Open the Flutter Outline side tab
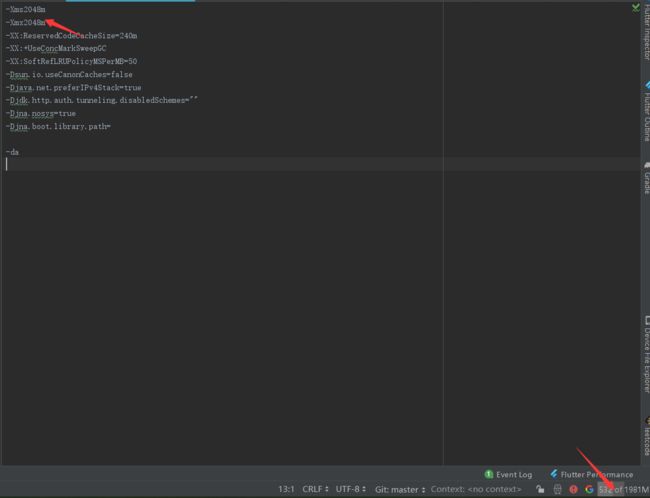Screen dimensions: 650x498 click(x=646, y=111)
